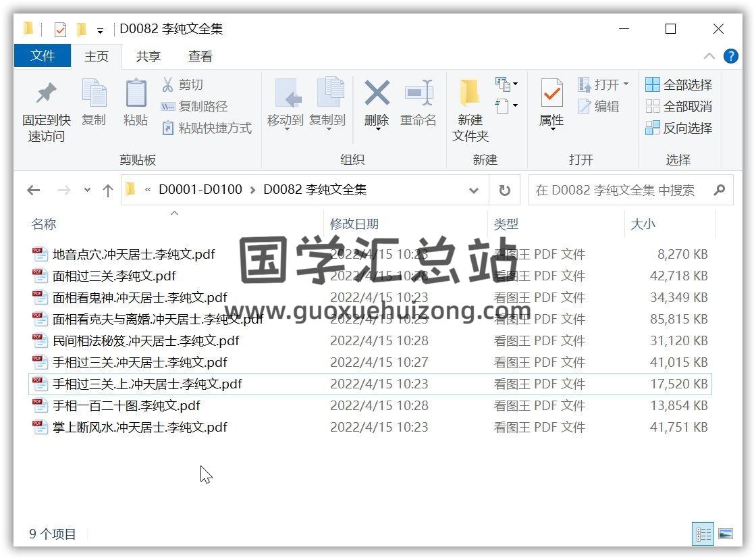
Task: Sort by Date modified (修改日期) column
Action: pyautogui.click(x=406, y=224)
